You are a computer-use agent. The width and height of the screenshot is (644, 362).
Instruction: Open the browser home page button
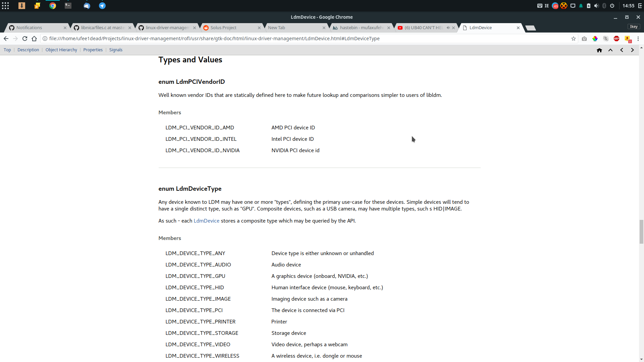click(x=34, y=39)
